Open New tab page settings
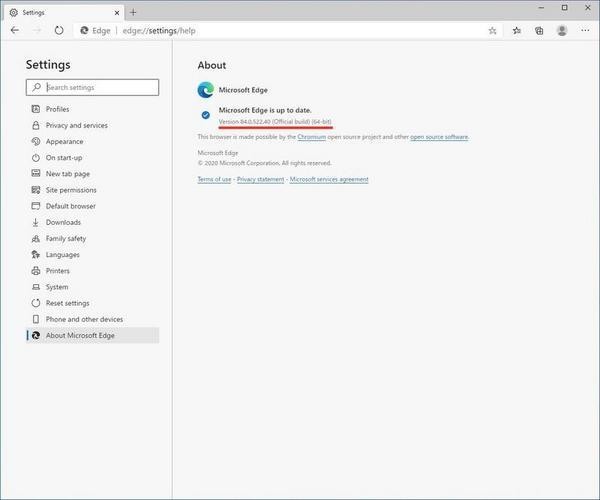 (92, 174)
